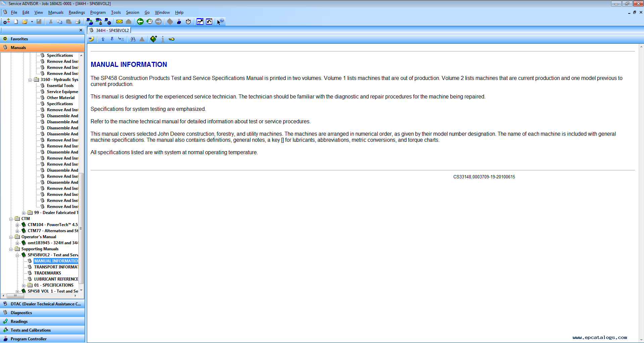Click the green book add-favorite icon
The width and height of the screenshot is (644, 343).
tap(153, 39)
